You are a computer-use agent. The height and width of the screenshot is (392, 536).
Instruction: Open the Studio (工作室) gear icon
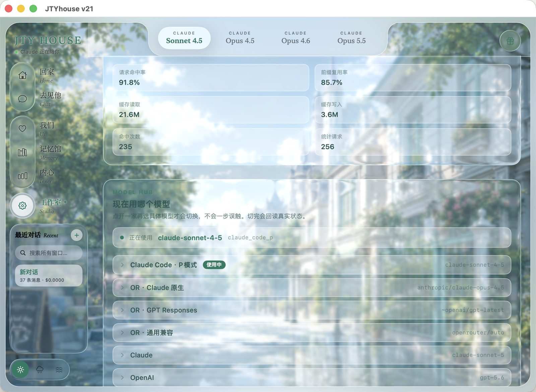(x=22, y=206)
